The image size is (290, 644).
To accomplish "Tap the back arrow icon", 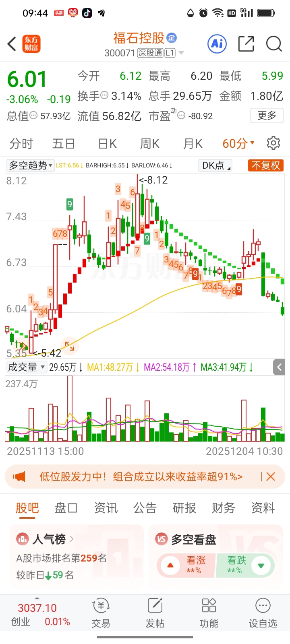I will point(12,44).
